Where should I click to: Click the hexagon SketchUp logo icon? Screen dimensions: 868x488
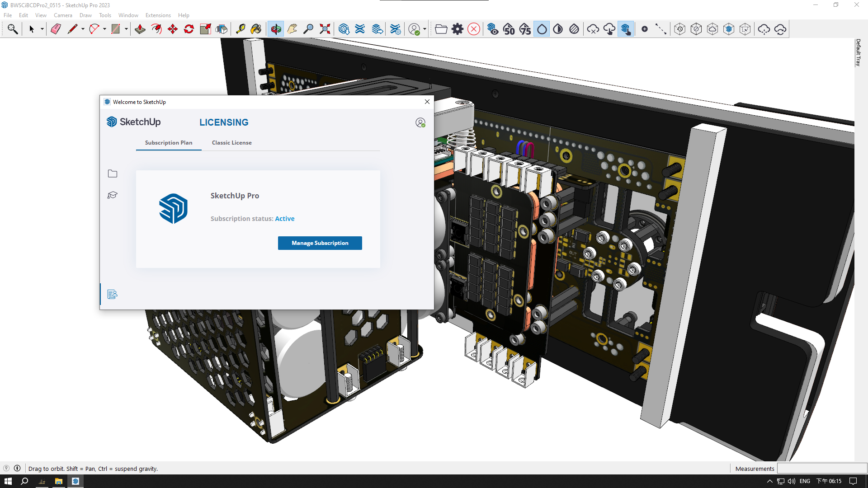coord(729,29)
